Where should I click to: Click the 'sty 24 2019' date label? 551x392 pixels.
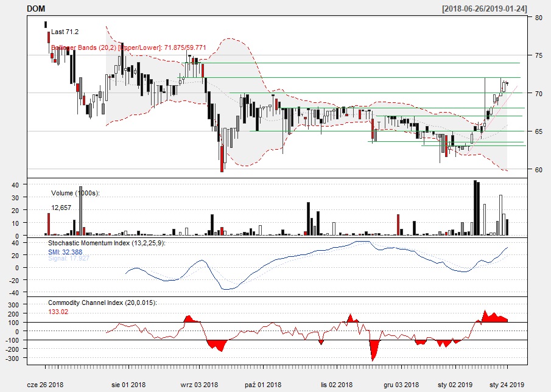[x=507, y=385]
